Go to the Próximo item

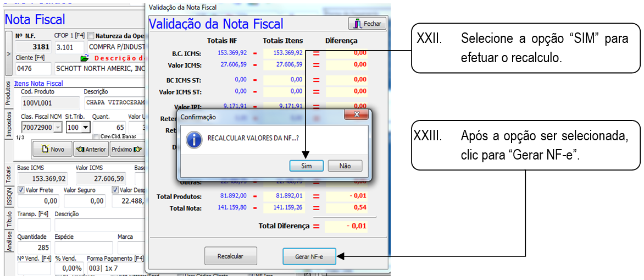[x=126, y=149]
